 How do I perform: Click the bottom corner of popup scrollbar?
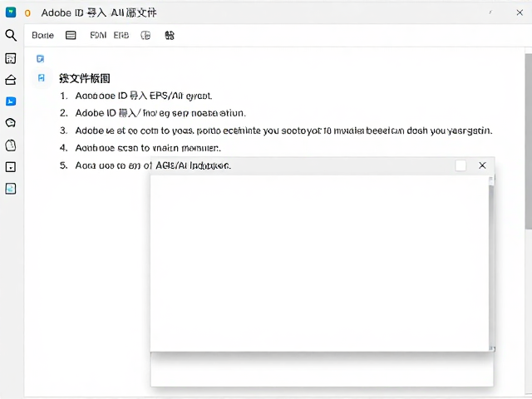(492, 348)
